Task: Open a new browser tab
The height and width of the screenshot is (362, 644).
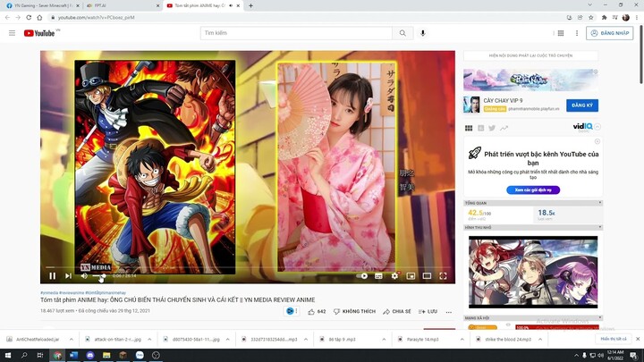Action: click(x=250, y=5)
